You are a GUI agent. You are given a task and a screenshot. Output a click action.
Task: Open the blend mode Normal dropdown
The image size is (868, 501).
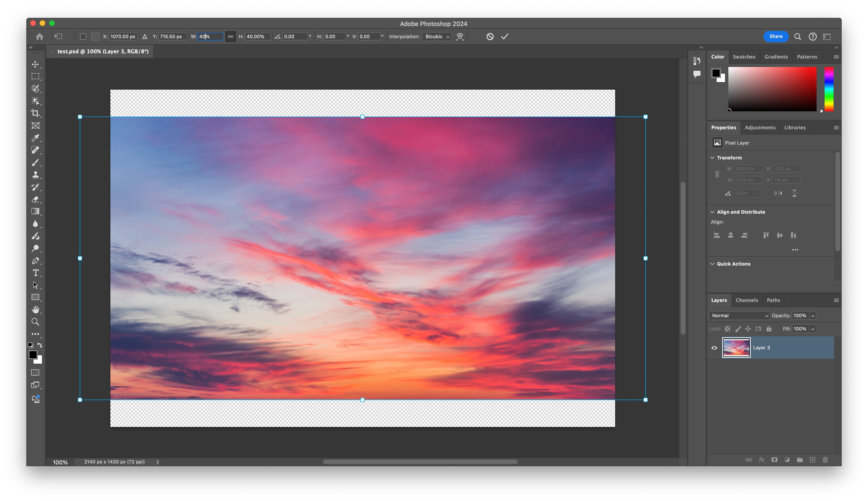[739, 316]
